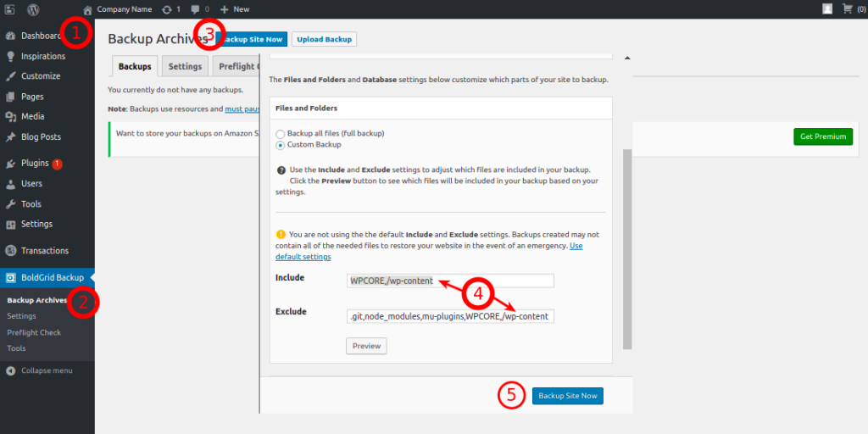Click the user avatar in admin bar
Screen dimensions: 868x434
click(x=827, y=8)
